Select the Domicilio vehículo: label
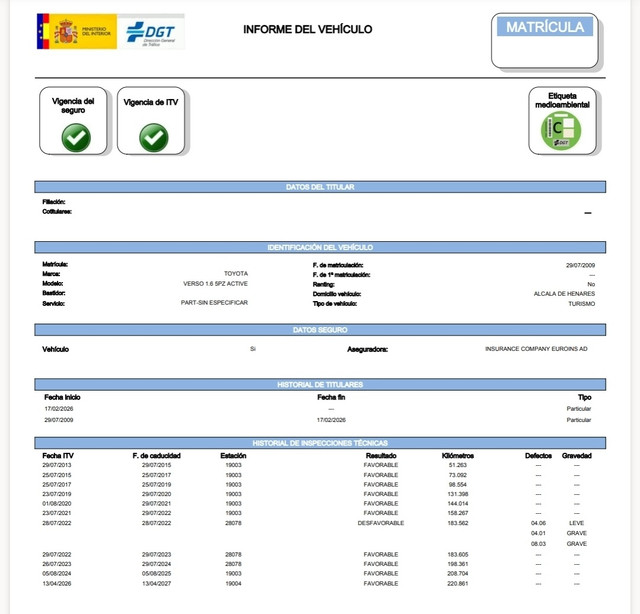640x614 pixels. coord(337,294)
